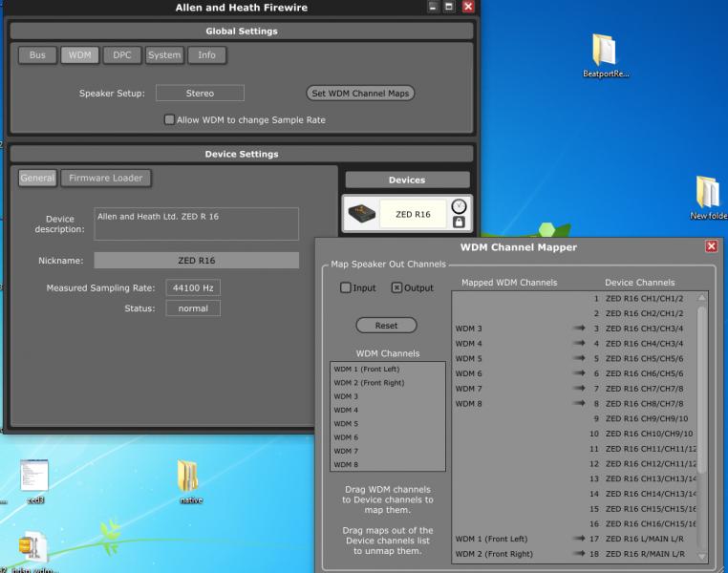
Task: Click the arrow for WDM 2 (Front Right) mapping
Action: tap(579, 554)
